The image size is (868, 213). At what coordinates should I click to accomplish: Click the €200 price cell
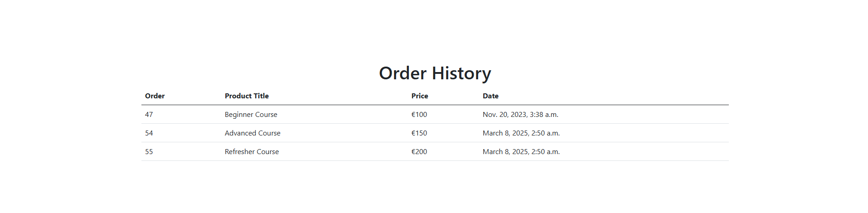[x=419, y=152]
